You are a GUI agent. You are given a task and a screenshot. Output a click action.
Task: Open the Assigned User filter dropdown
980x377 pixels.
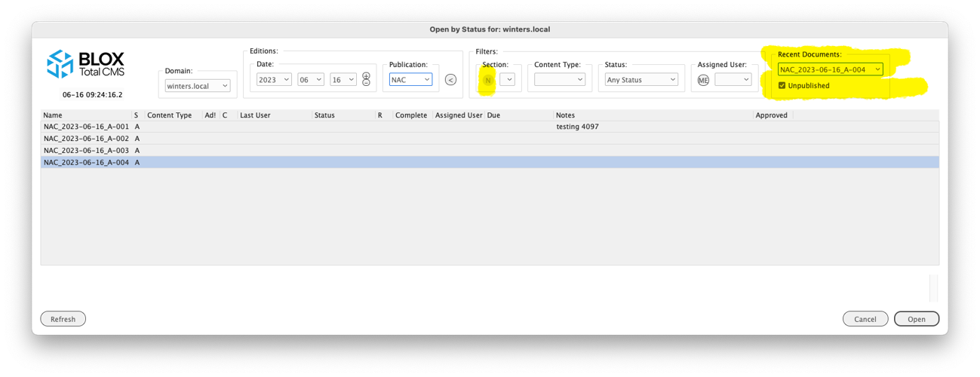coord(733,80)
